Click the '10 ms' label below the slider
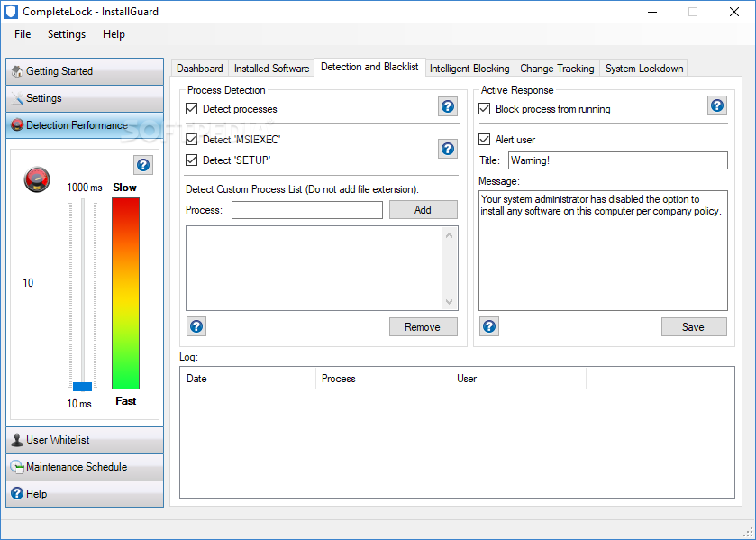This screenshot has width=756, height=540. tap(79, 404)
